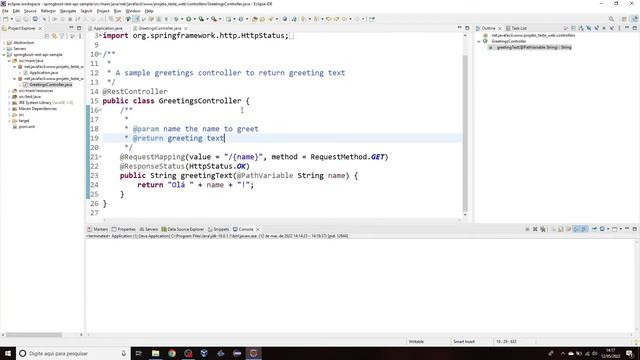Open Project Explorer filter funnel icon
The height and width of the screenshot is (360, 640).
pyautogui.click(x=62, y=36)
